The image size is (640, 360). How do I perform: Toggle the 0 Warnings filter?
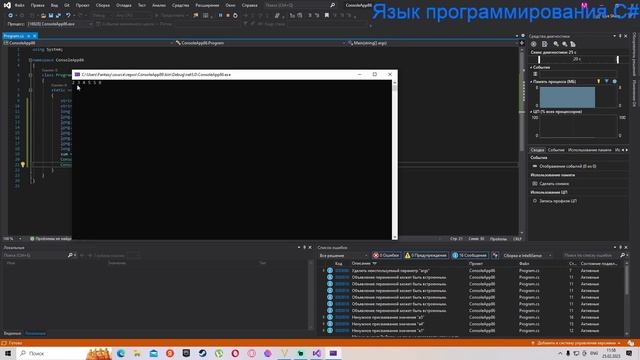pyautogui.click(x=426, y=255)
